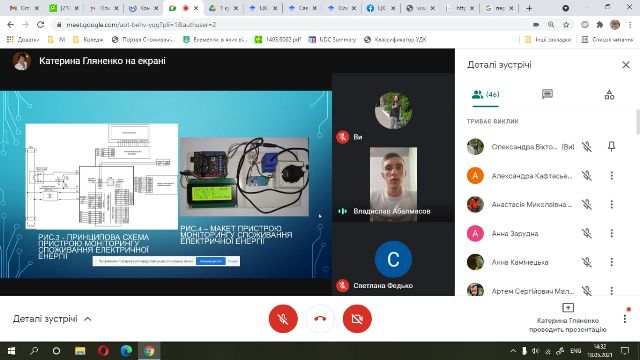Open the chat tab icon
The width and height of the screenshot is (640, 360).
click(x=547, y=95)
